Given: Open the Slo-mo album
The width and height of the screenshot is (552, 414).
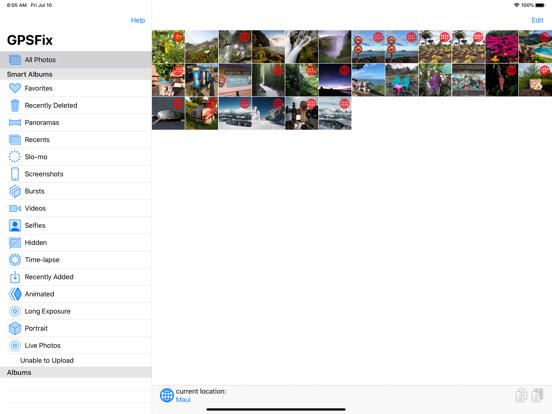Looking at the screenshot, I should 76,157.
